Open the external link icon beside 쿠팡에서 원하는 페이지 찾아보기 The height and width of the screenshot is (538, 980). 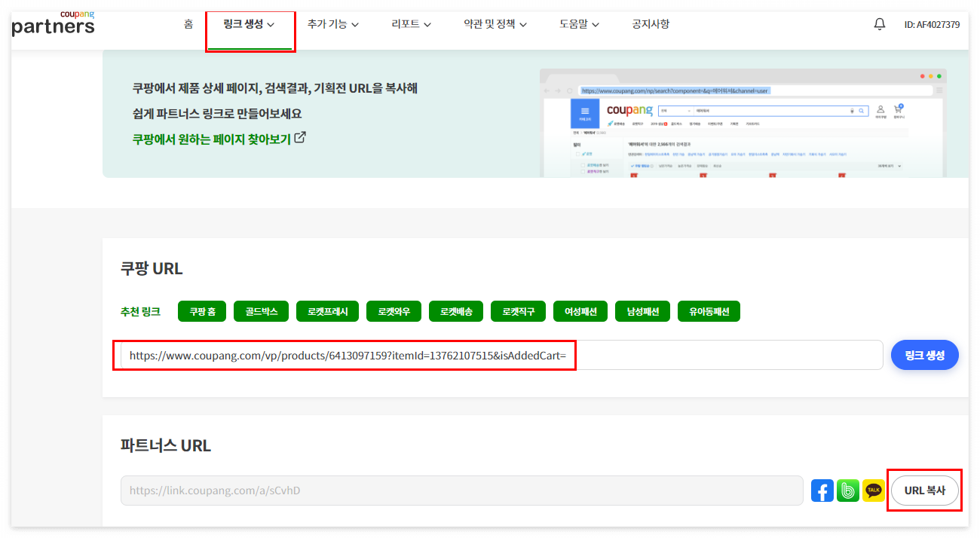(x=302, y=139)
